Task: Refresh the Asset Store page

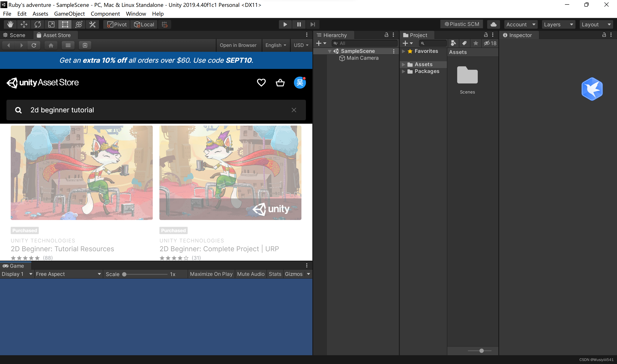Action: (x=34, y=45)
